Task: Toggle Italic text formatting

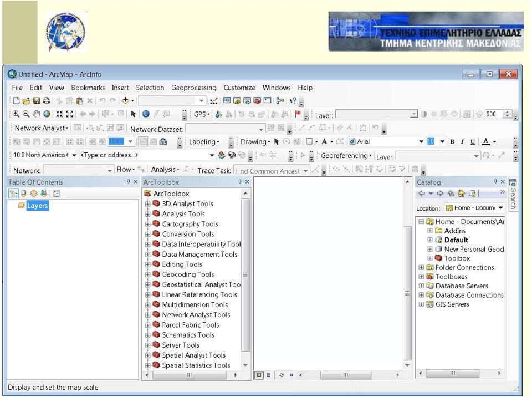Action: (462, 141)
